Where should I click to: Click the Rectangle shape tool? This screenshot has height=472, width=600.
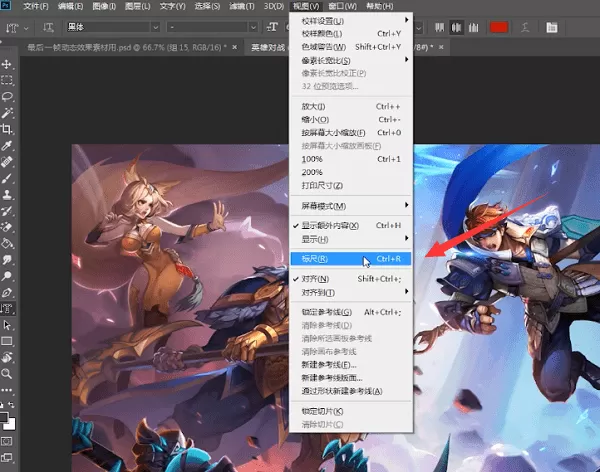pyautogui.click(x=7, y=341)
